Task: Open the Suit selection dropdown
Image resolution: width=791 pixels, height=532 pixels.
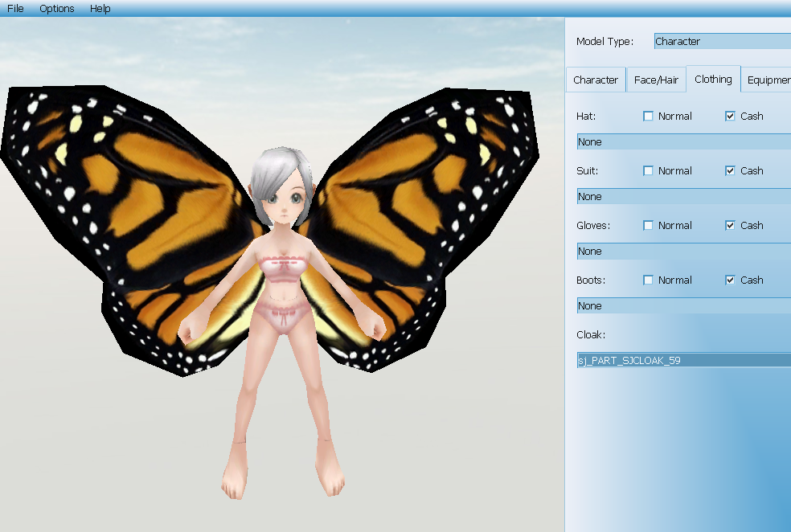Action: 683,197
